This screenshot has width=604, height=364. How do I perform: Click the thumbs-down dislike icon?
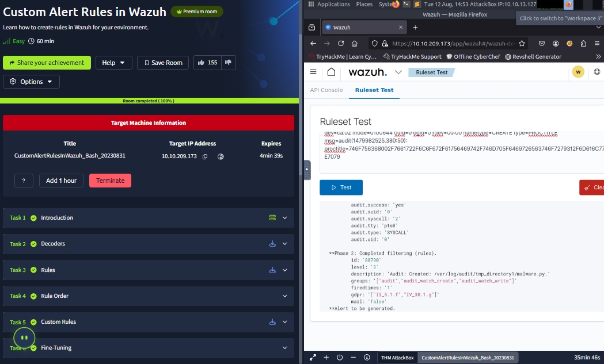(229, 62)
